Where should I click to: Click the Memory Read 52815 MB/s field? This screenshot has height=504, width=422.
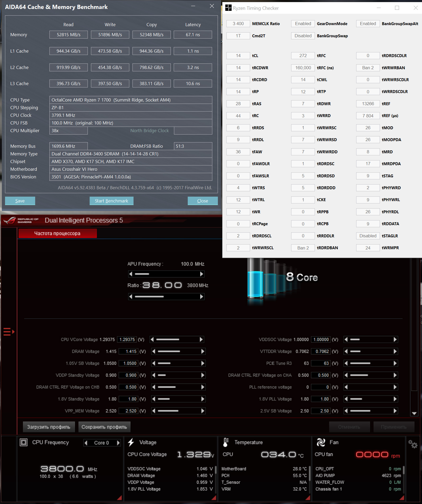tap(68, 35)
